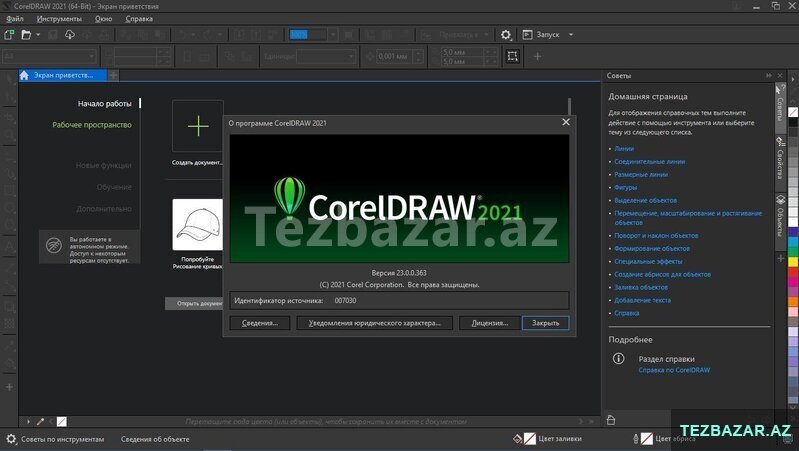Open the Справка по CorelDRAW link
This screenshot has width=799, height=451.
(x=674, y=370)
